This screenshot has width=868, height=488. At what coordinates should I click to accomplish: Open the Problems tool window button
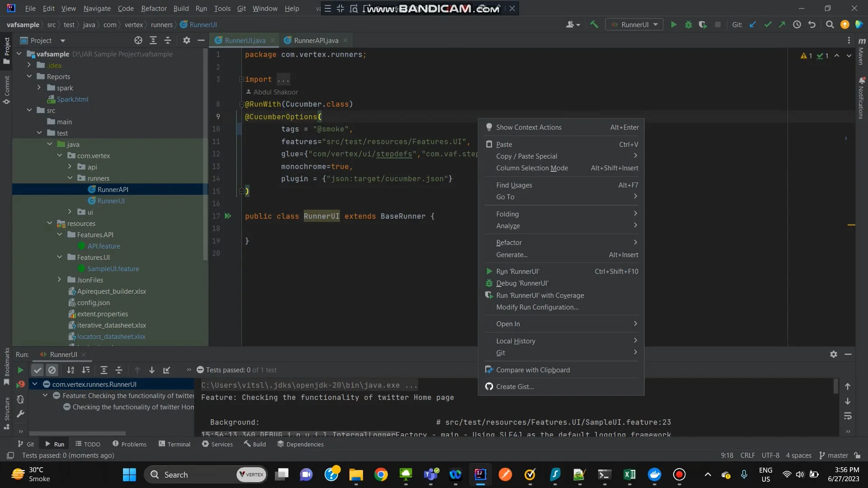click(129, 444)
